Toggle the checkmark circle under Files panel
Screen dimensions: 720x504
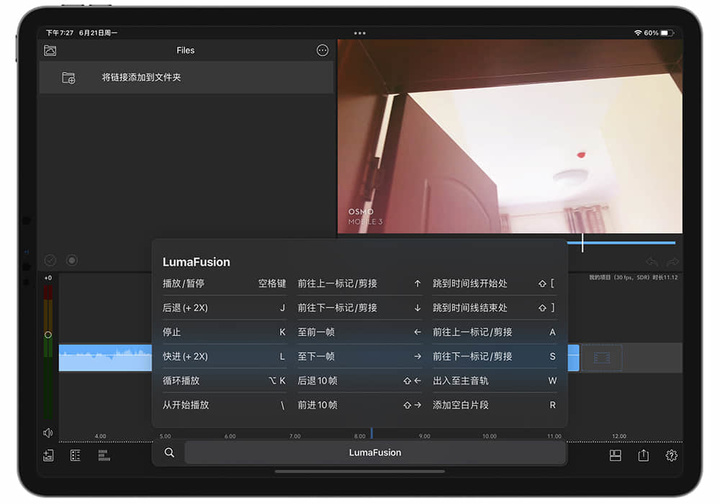coord(50,260)
